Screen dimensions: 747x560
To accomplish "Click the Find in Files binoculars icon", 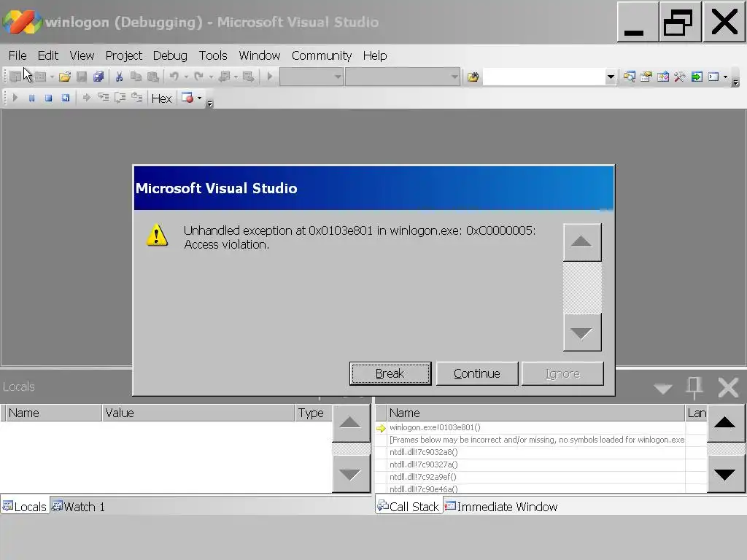I will coord(473,77).
